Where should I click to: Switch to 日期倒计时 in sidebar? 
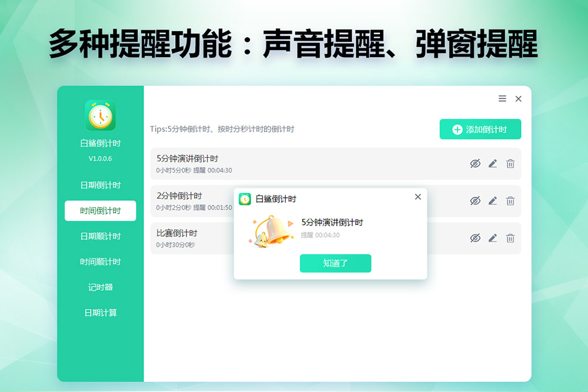[101, 185]
